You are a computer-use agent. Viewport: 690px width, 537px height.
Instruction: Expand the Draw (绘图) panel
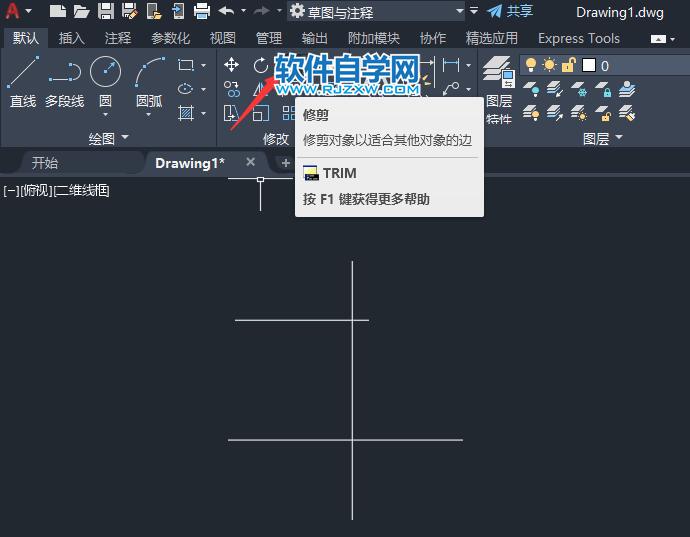pos(108,138)
